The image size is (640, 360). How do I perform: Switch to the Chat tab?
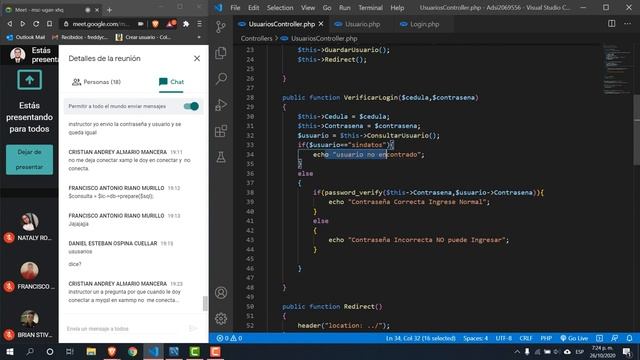pos(171,82)
